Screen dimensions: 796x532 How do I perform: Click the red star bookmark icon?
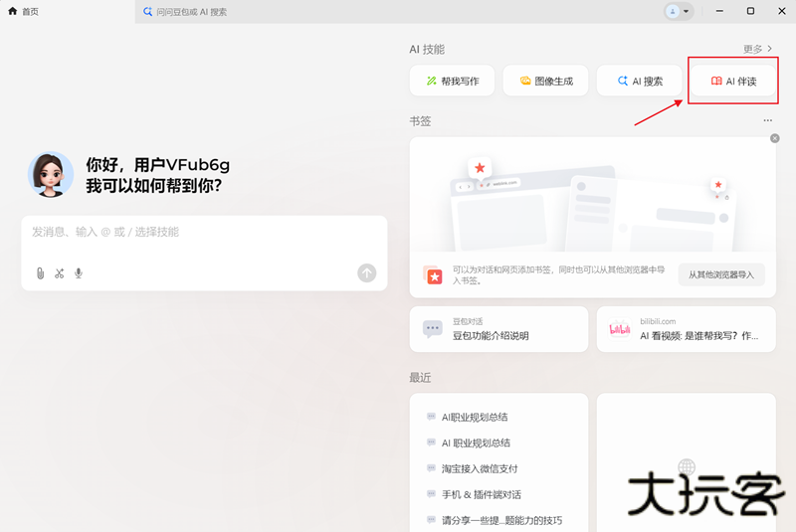435,276
